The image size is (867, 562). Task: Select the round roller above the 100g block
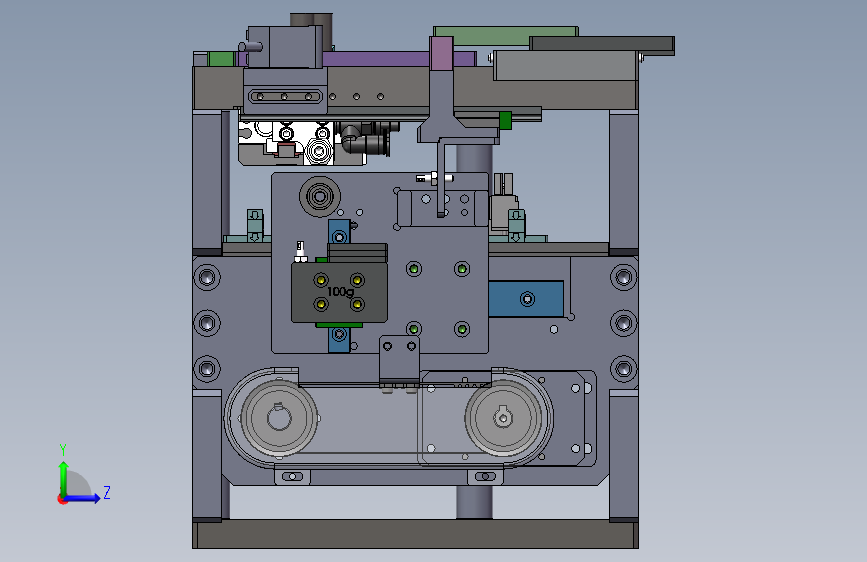(320, 196)
